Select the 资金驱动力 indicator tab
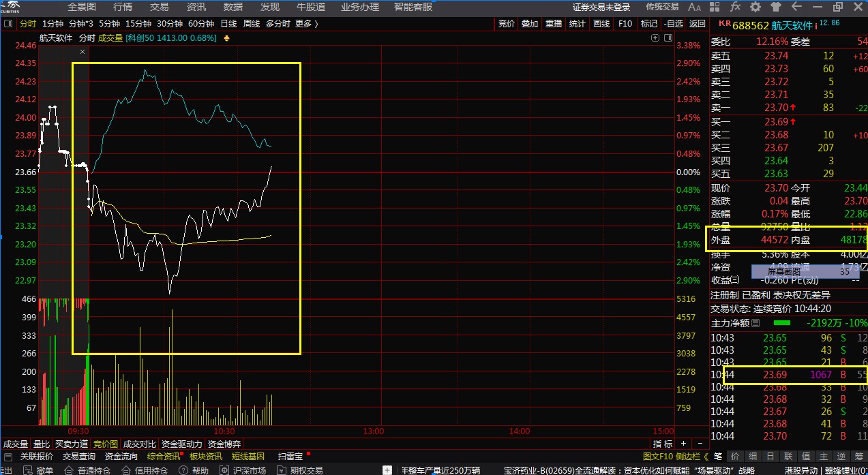This screenshot has height=475, width=868. [x=181, y=444]
